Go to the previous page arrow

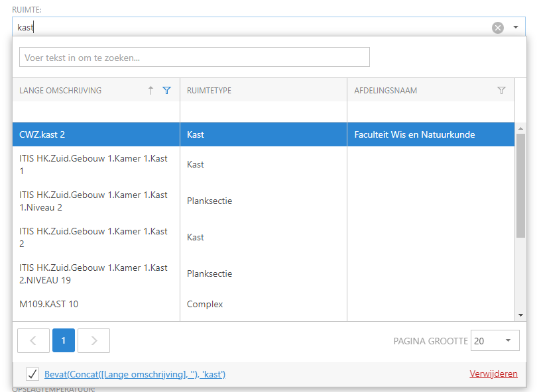[33, 340]
